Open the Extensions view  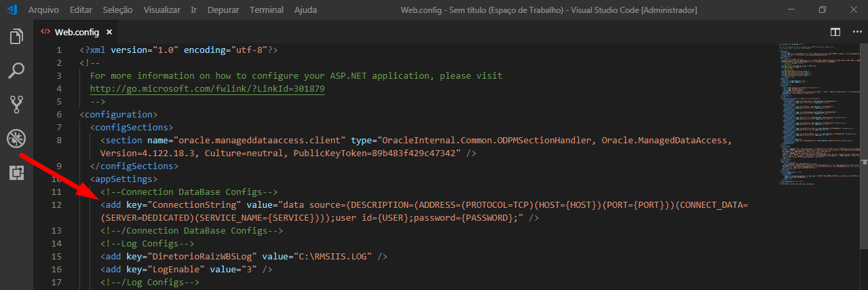pos(16,173)
